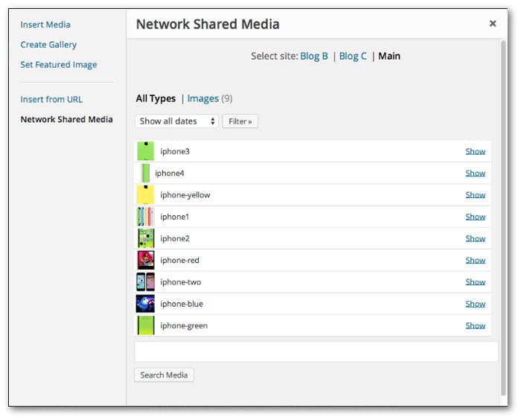The width and height of the screenshot is (521, 420).
Task: Close the Network Shared Media dialog
Action: pyautogui.click(x=493, y=24)
